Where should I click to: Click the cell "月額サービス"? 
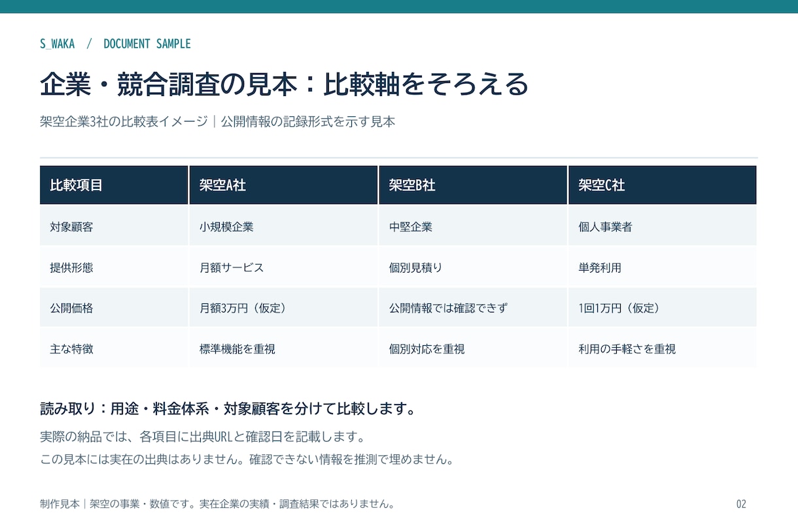coord(283,267)
